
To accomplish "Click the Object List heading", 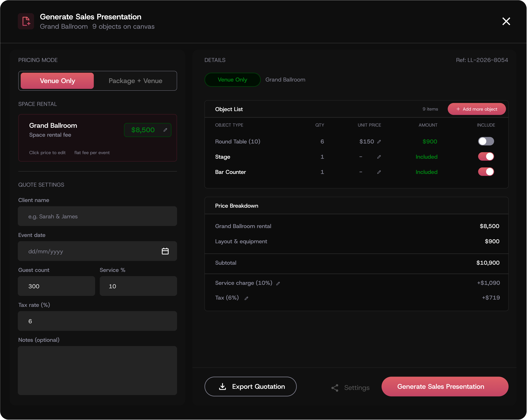I will click(229, 109).
